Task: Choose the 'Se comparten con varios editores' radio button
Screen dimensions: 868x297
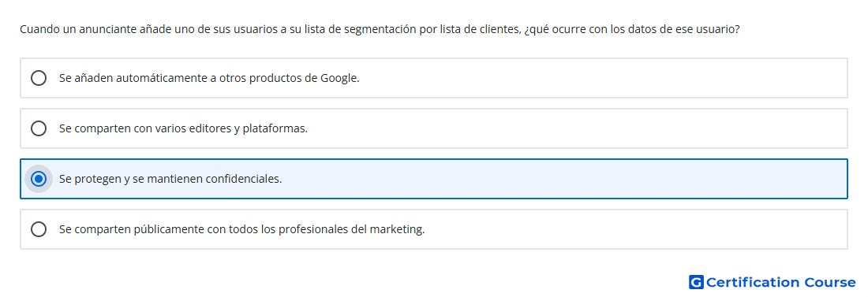Action: click(39, 128)
